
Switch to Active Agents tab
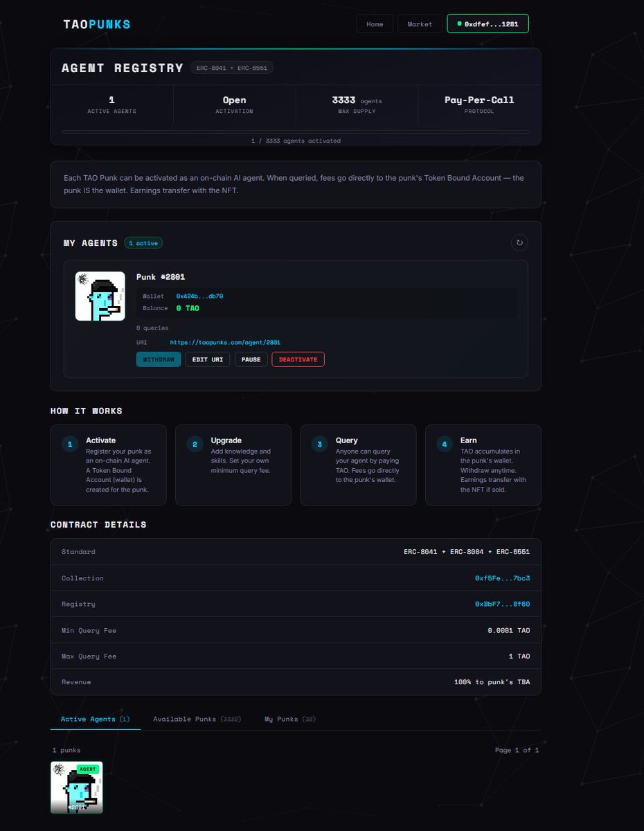96,719
